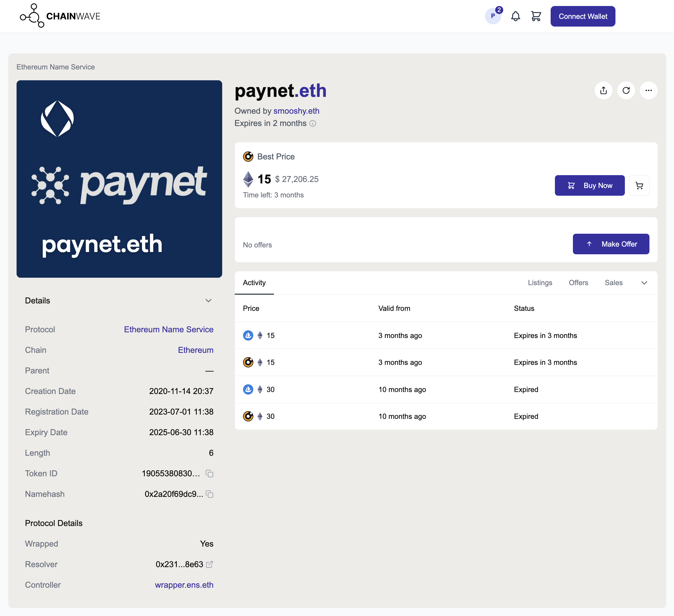
Task: Select the Expiry Date value 2025-06-30 11:38
Action: pos(181,432)
